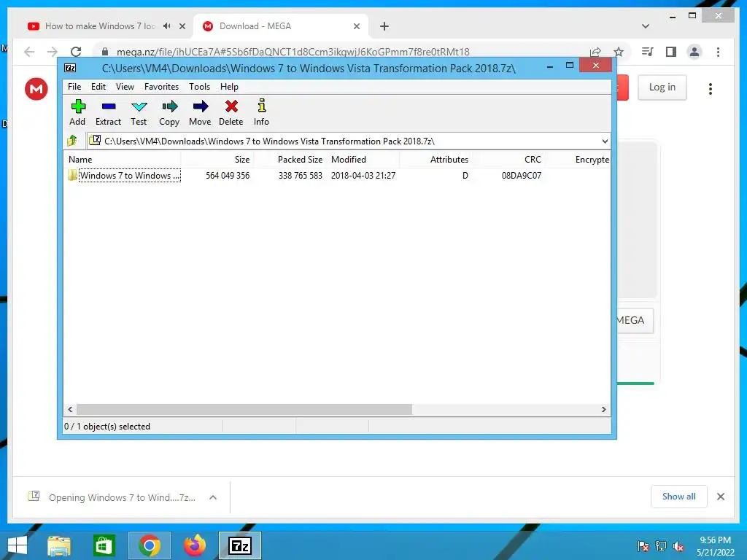
Task: Click size value 564 049 356
Action: 228,175
